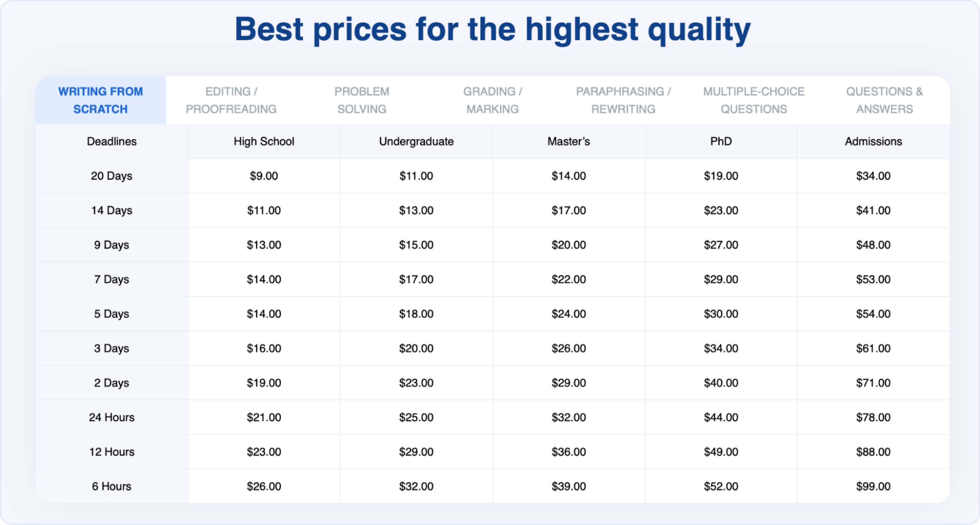Click the Admissions column header
This screenshot has height=525, width=980.
(x=873, y=141)
